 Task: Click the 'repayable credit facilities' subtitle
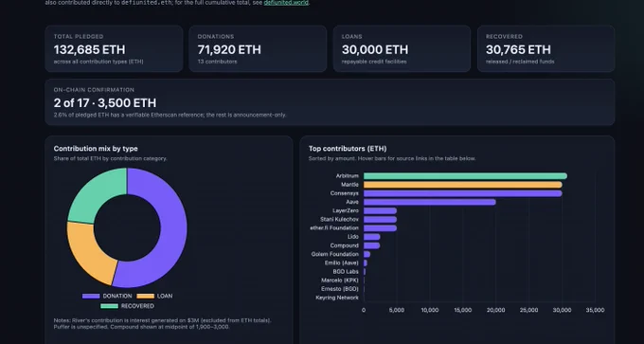(x=374, y=62)
